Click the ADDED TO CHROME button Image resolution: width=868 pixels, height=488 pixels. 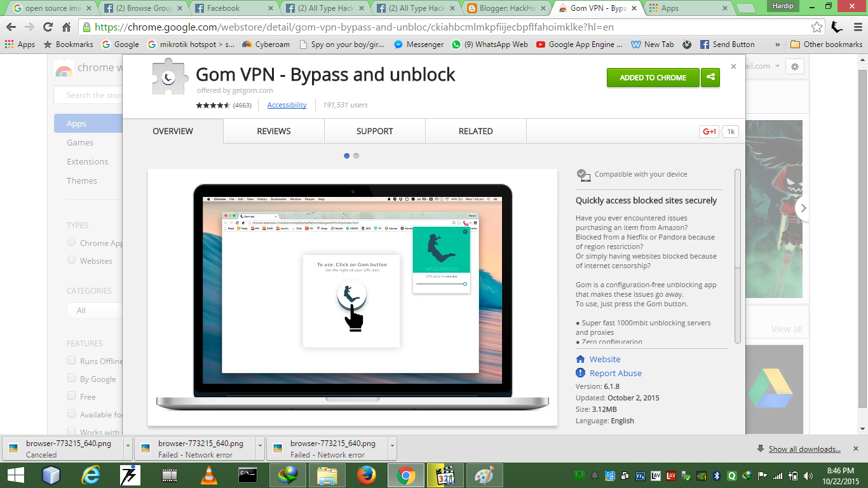pyautogui.click(x=653, y=78)
